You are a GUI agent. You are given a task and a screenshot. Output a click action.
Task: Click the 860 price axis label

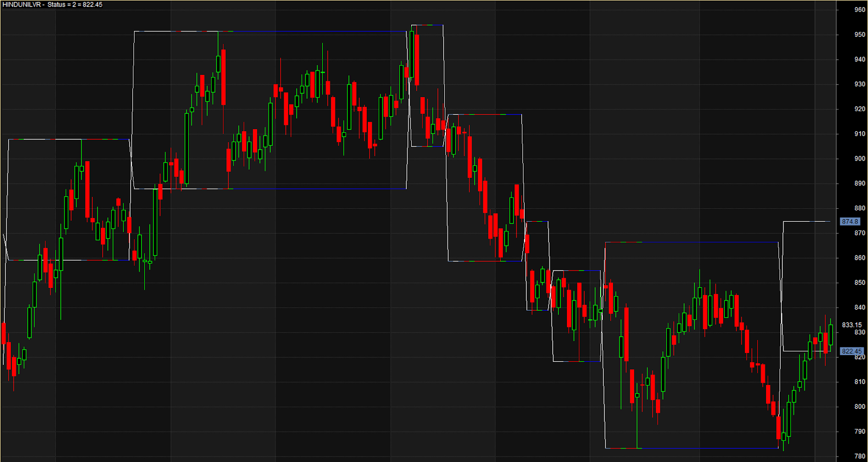[860, 258]
